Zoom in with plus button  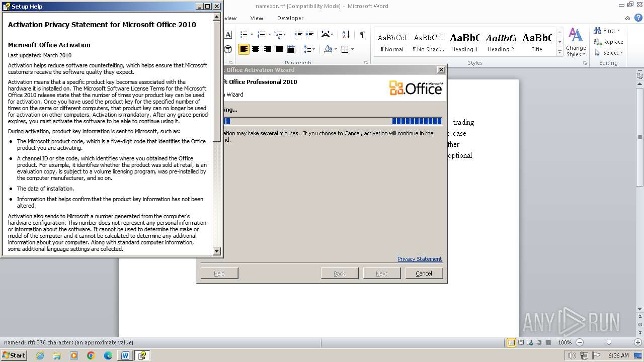639,342
